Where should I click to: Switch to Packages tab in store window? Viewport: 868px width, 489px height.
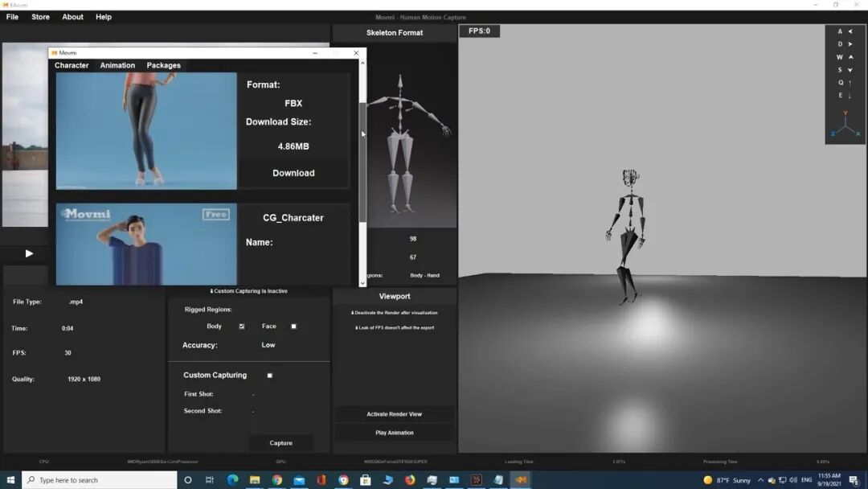(x=163, y=65)
